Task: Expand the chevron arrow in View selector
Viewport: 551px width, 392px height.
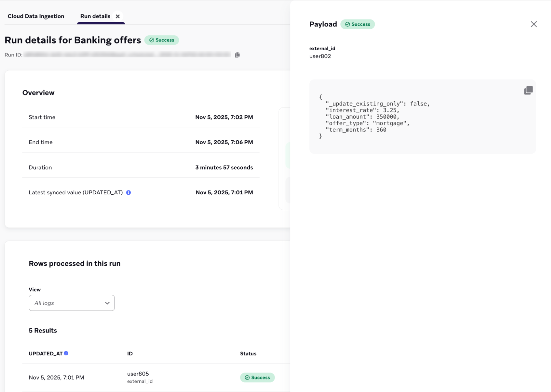Action: 107,303
